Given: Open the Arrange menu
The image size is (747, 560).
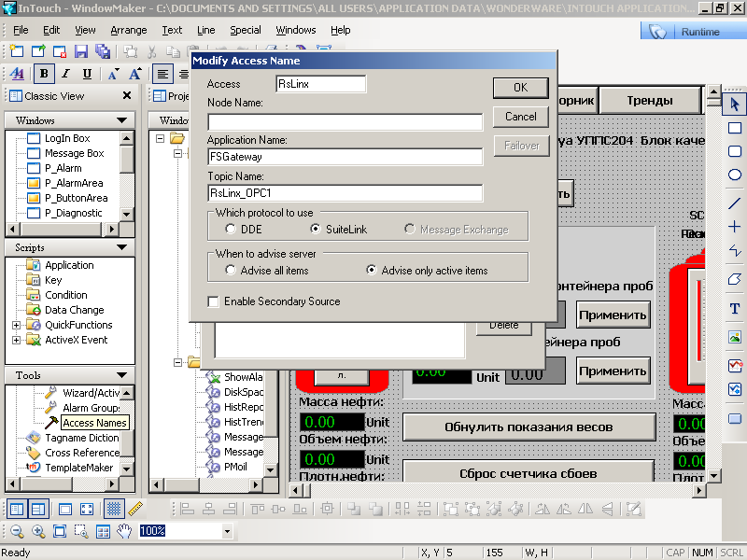Looking at the screenshot, I should coord(128,30).
